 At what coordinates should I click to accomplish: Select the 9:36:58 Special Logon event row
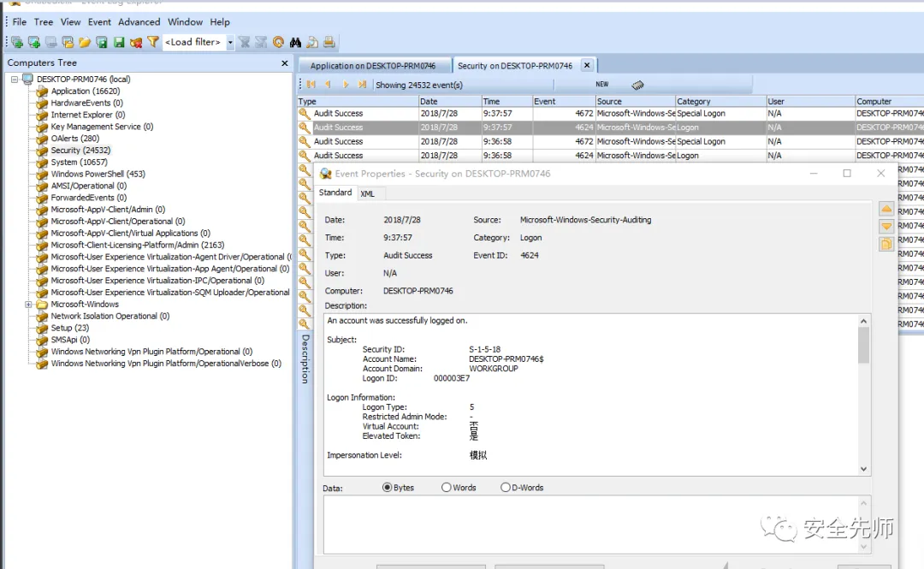click(x=610, y=141)
